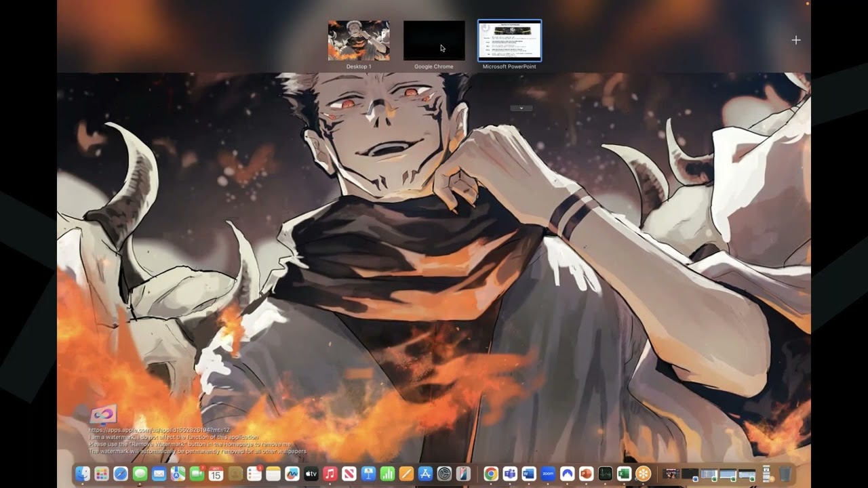Open Keynote from the Dock
868x488 pixels.
[368, 474]
